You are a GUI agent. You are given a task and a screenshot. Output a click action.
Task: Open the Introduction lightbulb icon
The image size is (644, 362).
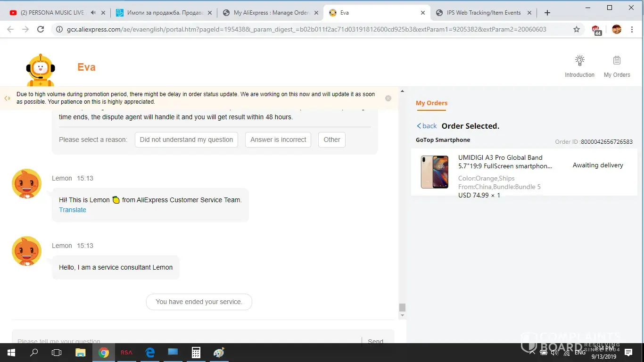tap(579, 61)
